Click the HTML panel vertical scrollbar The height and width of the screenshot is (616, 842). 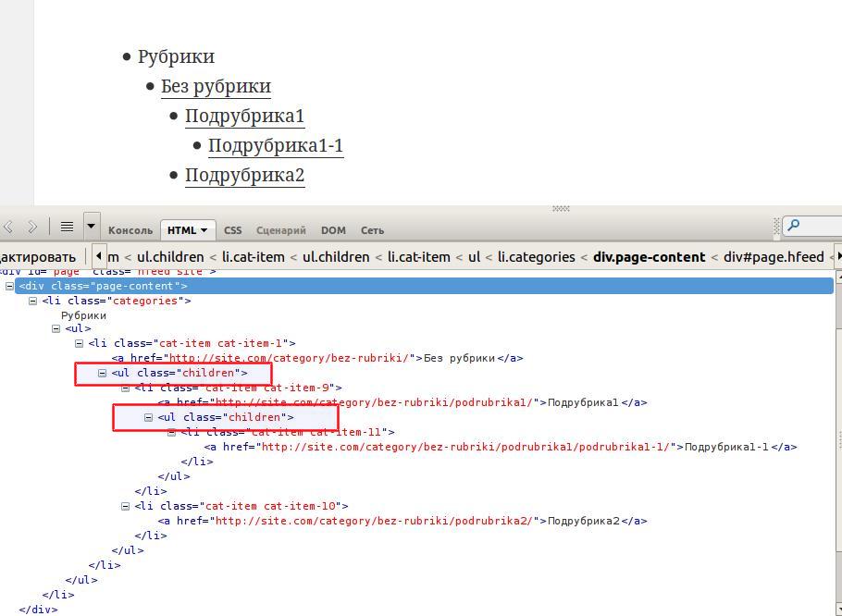[839, 443]
